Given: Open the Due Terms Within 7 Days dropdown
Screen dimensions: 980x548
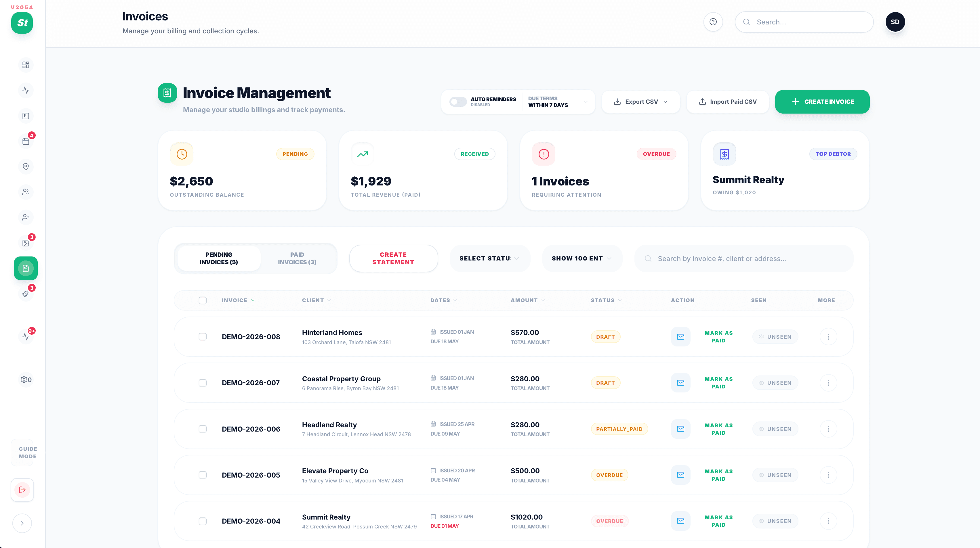Looking at the screenshot, I should tap(558, 102).
